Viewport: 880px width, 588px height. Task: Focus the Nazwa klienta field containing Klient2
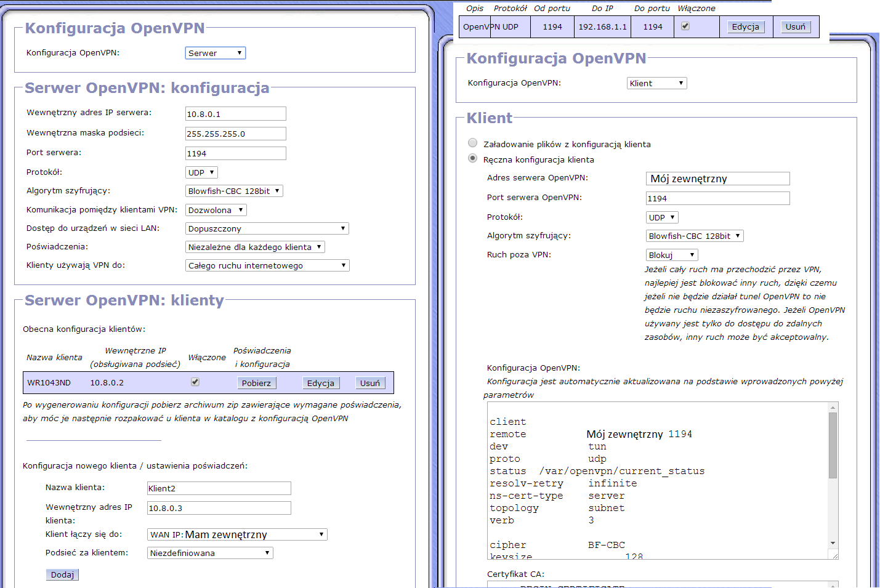(x=219, y=488)
